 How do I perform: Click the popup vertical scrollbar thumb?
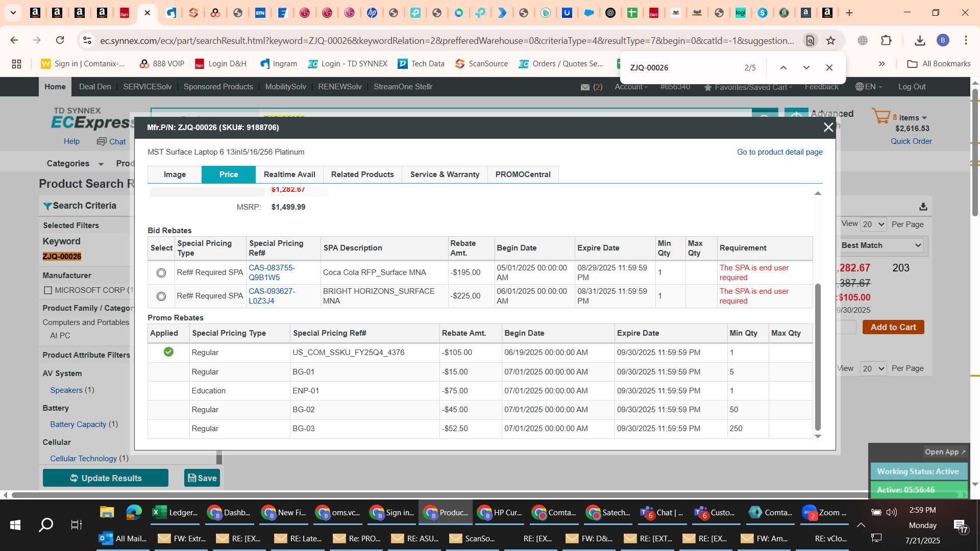[818, 357]
